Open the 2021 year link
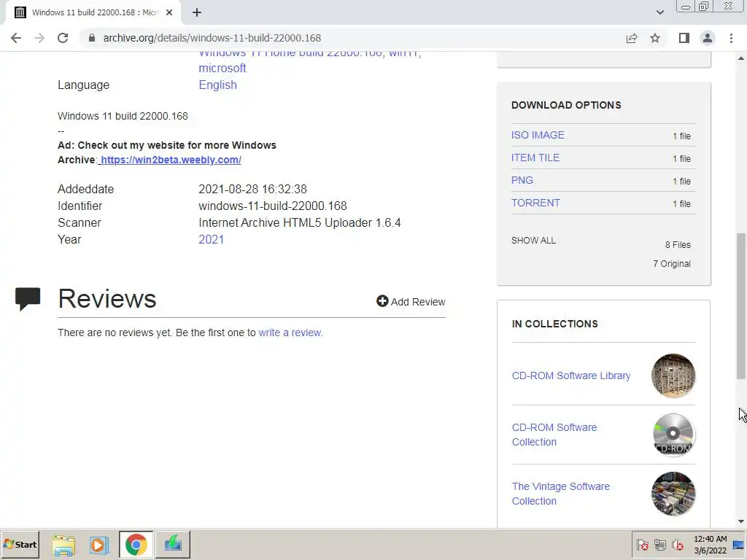 (211, 239)
